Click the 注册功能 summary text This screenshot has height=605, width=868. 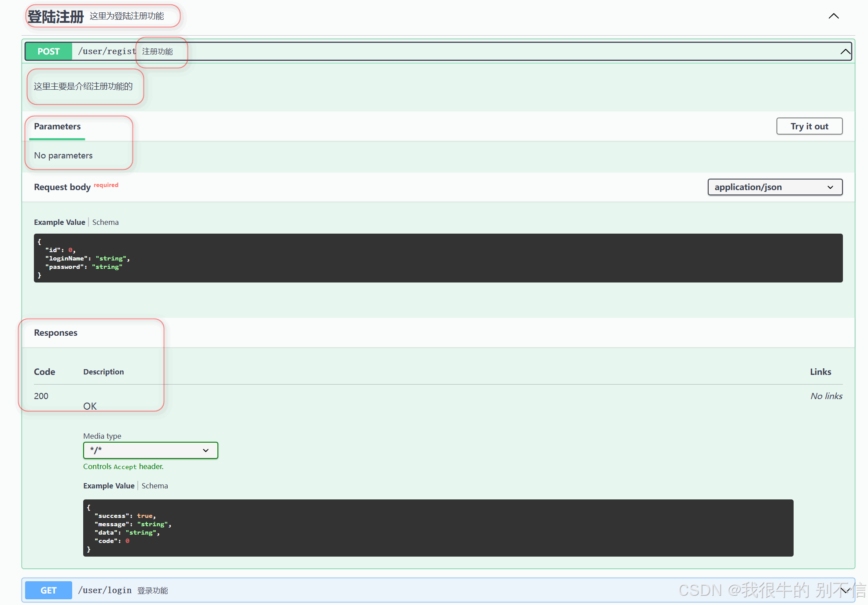coord(157,51)
